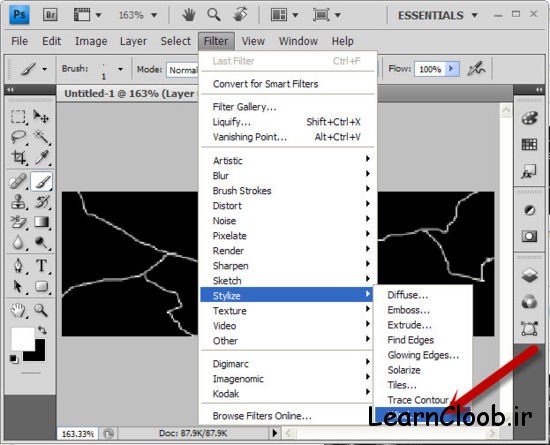
Task: Select the Hand tool in application bar
Action: coord(189,15)
